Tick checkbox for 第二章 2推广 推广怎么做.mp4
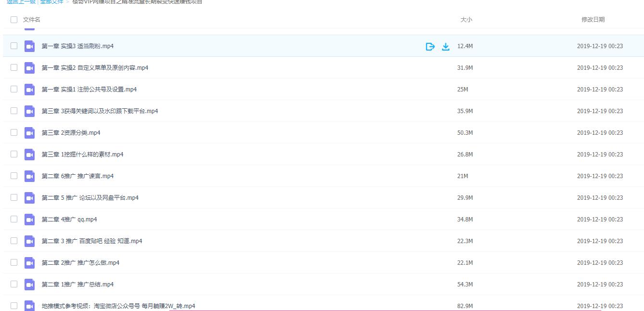The width and height of the screenshot is (644, 311). pyautogui.click(x=14, y=262)
